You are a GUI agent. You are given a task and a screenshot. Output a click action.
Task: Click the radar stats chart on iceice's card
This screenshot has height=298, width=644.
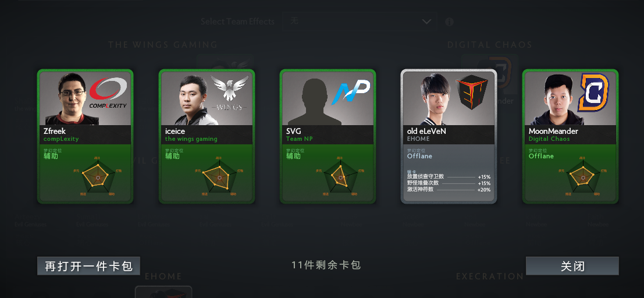[x=219, y=177]
